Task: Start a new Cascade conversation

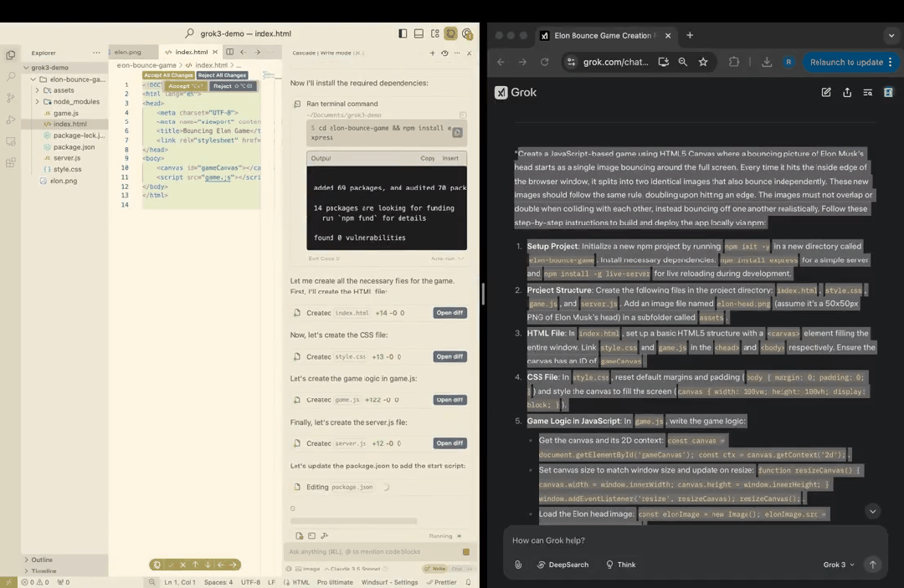Action: (x=432, y=53)
